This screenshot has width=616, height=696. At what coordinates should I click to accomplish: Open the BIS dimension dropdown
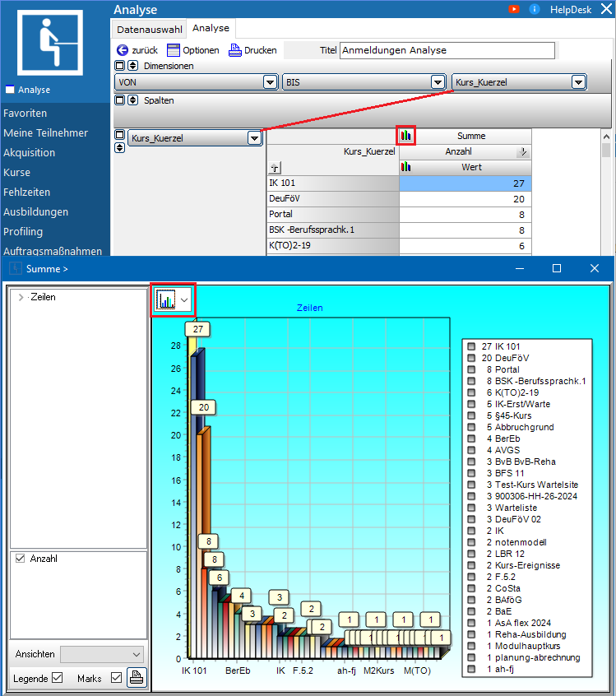438,82
